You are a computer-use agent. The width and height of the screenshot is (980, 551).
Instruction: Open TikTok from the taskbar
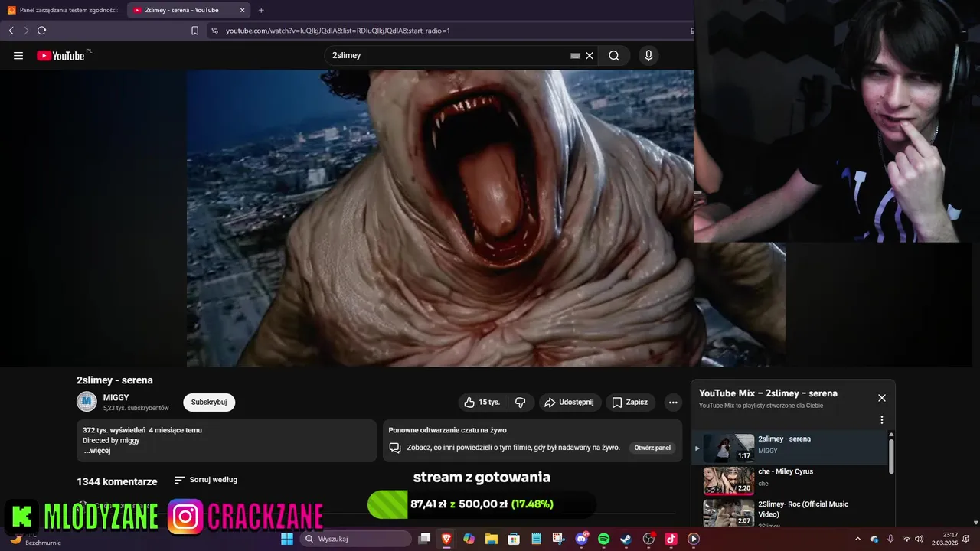(x=671, y=539)
